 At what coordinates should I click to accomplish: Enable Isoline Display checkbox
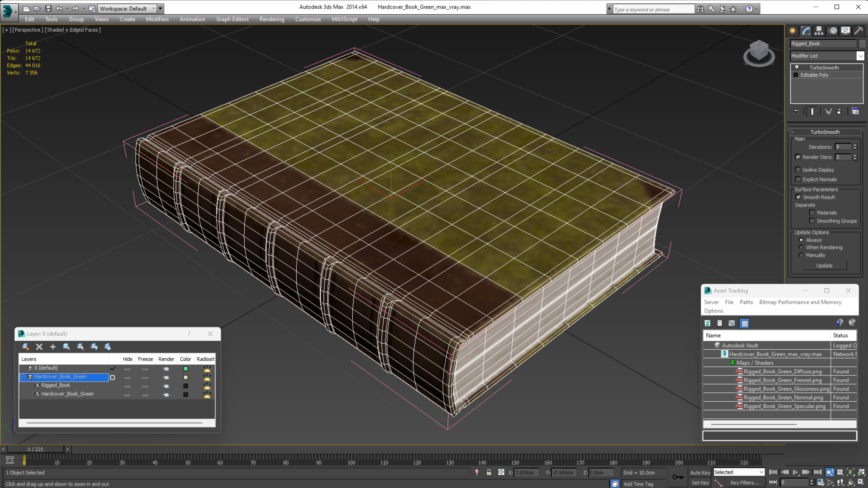pyautogui.click(x=798, y=170)
